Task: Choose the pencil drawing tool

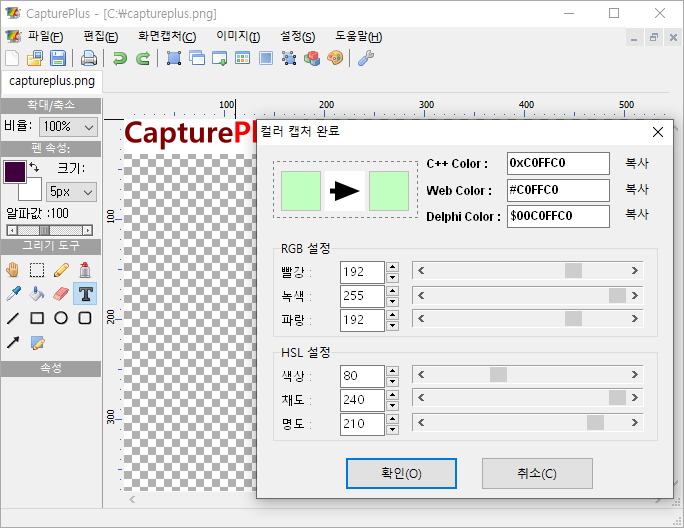Action: (x=61, y=269)
